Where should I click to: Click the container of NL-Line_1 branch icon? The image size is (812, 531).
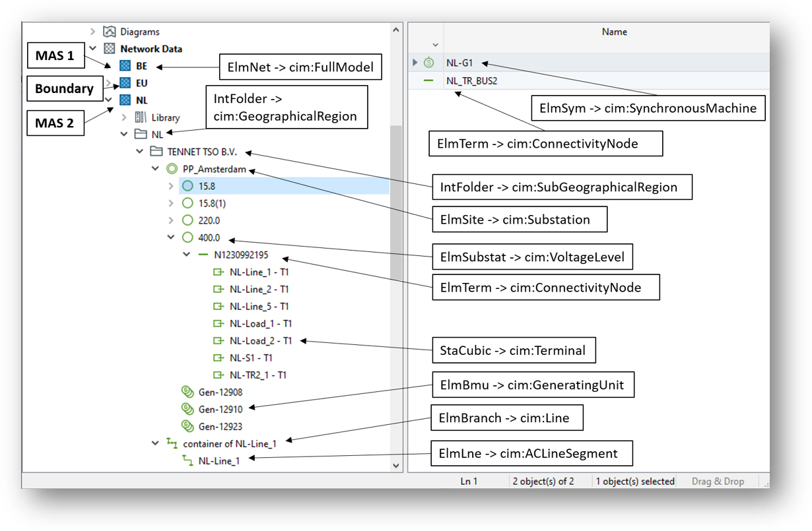[172, 443]
